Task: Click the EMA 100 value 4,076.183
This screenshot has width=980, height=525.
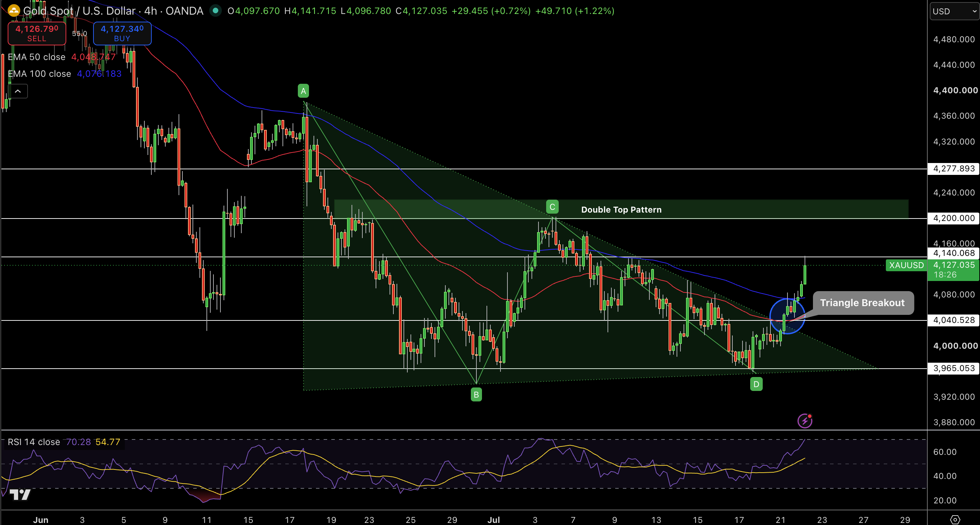Action: [99, 74]
